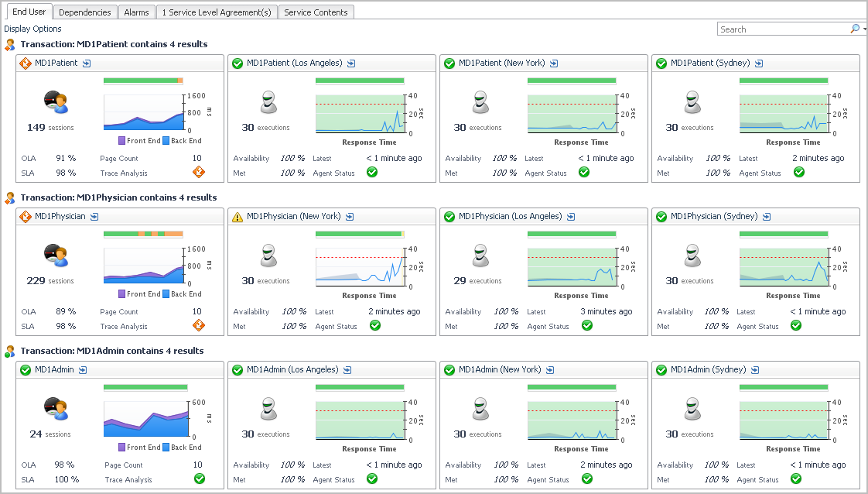
Task: Click MD1Admin Trace Analysis green checkmark
Action: (199, 479)
